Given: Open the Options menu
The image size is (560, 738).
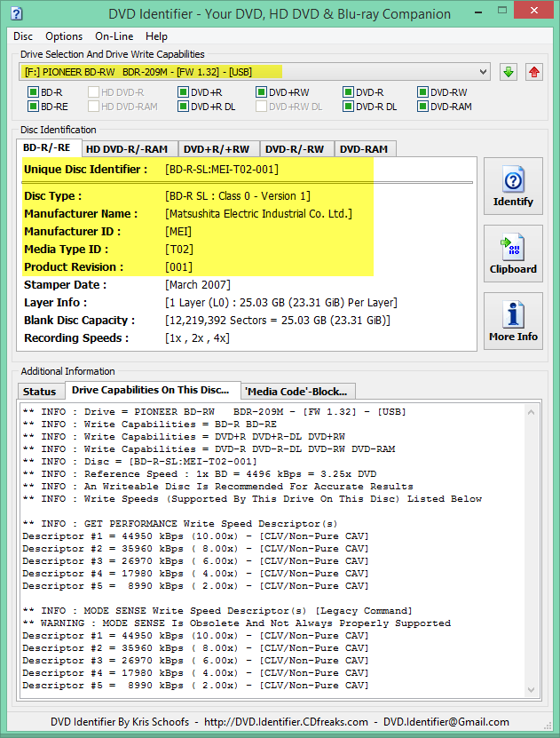Looking at the screenshot, I should [64, 36].
